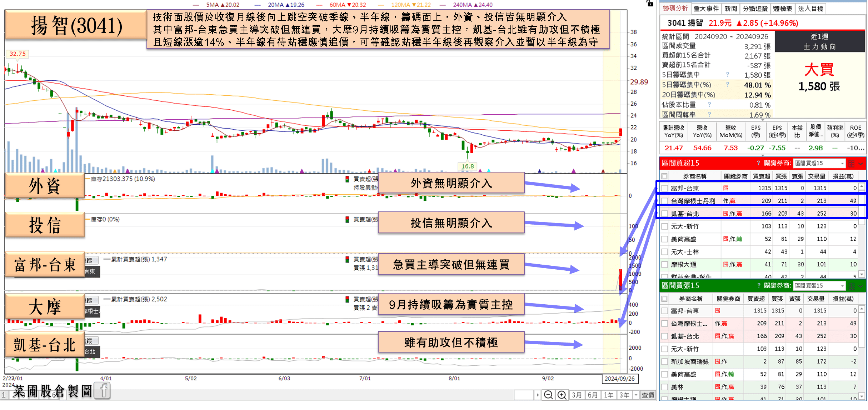The height and width of the screenshot is (410, 868).
Task: Click the 損益(萬) header in 區間買超15 table
Action: pyautogui.click(x=843, y=176)
